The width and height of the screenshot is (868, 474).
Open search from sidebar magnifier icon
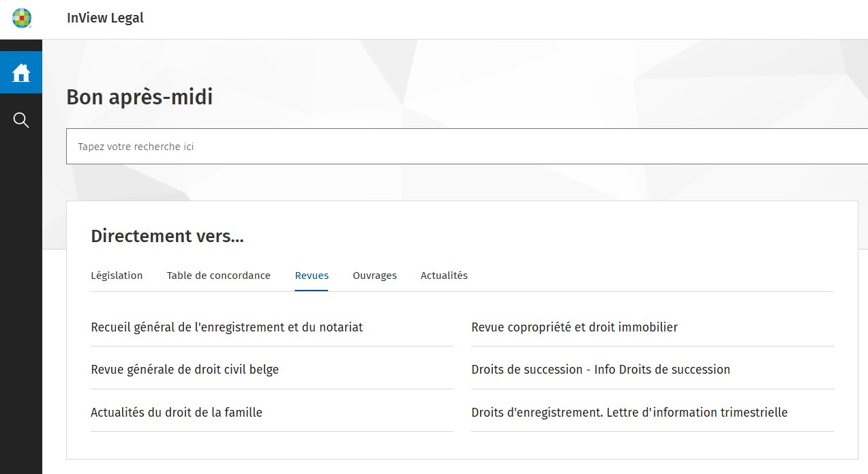tap(21, 121)
